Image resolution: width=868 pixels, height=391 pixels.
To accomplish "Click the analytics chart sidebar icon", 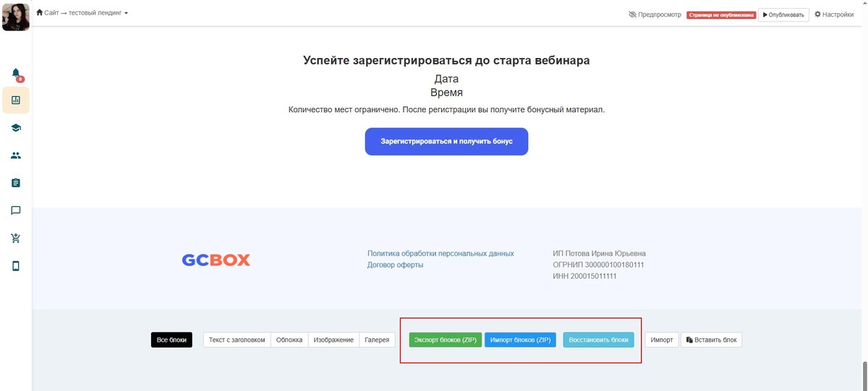I will click(16, 100).
